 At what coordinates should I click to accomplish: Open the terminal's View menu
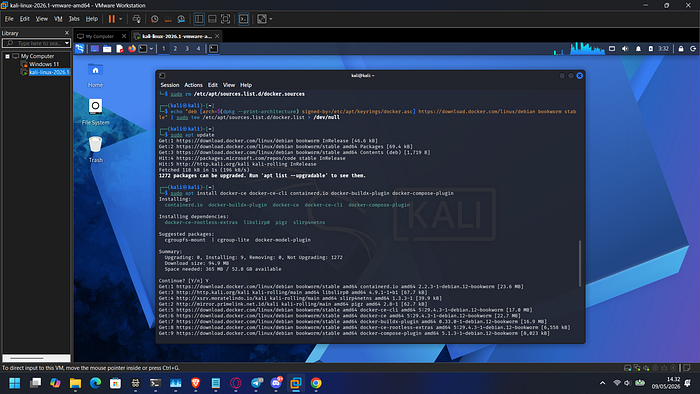pyautogui.click(x=229, y=85)
